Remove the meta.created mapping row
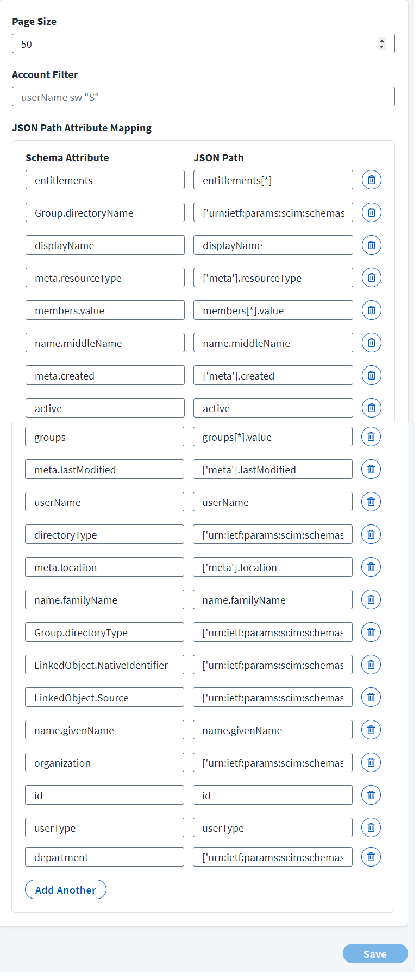This screenshot has width=420, height=980. click(x=372, y=375)
